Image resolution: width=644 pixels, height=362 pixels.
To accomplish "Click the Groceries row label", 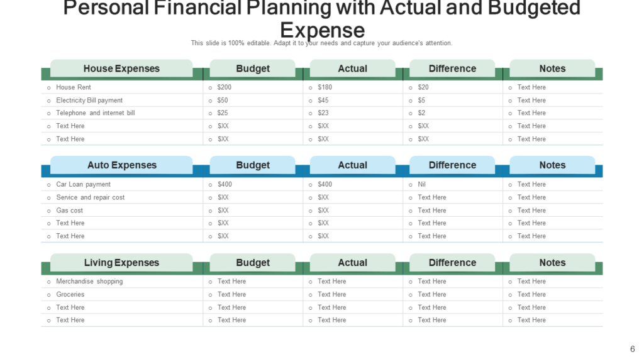I will pos(70,295).
